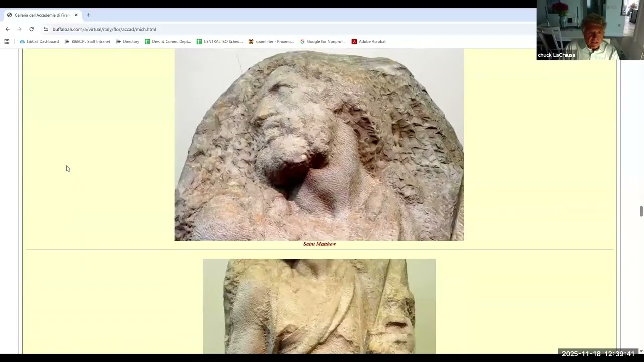Image resolution: width=644 pixels, height=362 pixels.
Task: Close the Galleria dell'Accademia tab
Action: tap(76, 15)
